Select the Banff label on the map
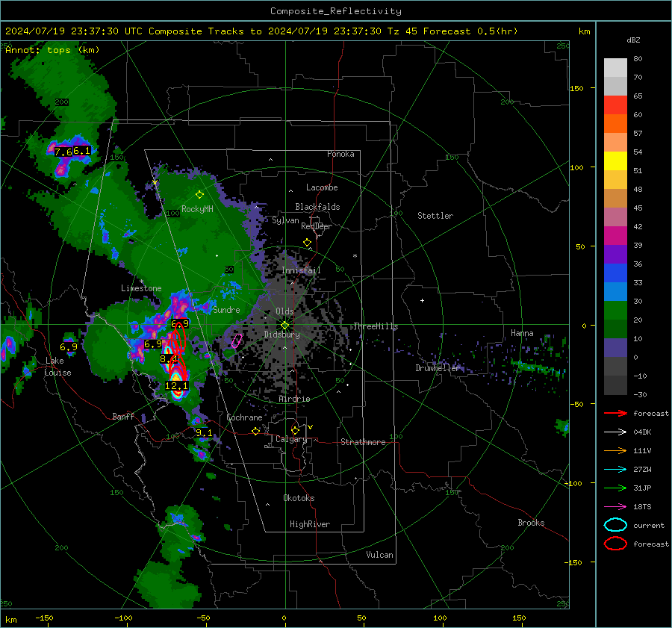Viewport: 672px width, 628px height. click(x=123, y=416)
